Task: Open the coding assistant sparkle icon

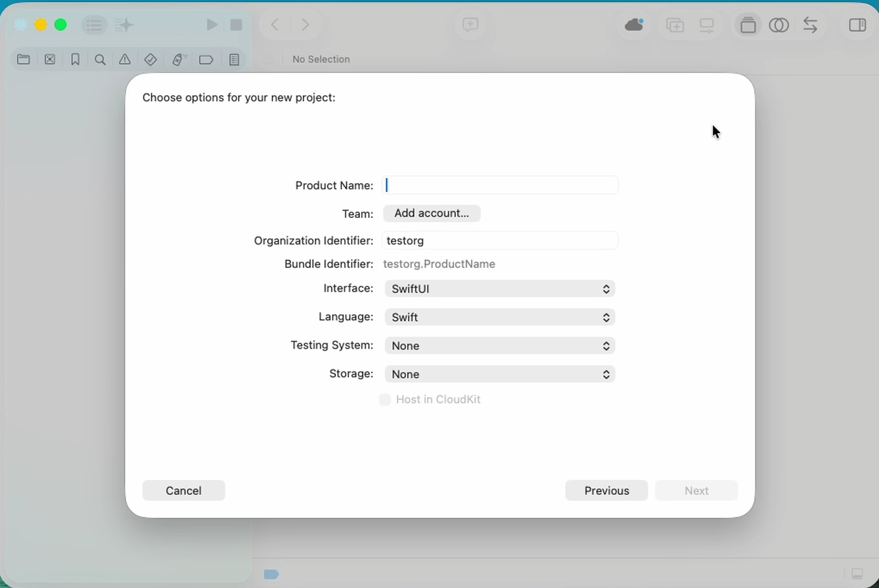Action: 124,25
